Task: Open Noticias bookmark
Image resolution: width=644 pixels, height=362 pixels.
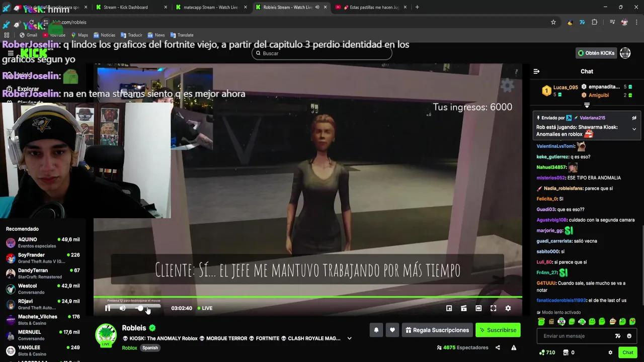Action: coord(104,35)
